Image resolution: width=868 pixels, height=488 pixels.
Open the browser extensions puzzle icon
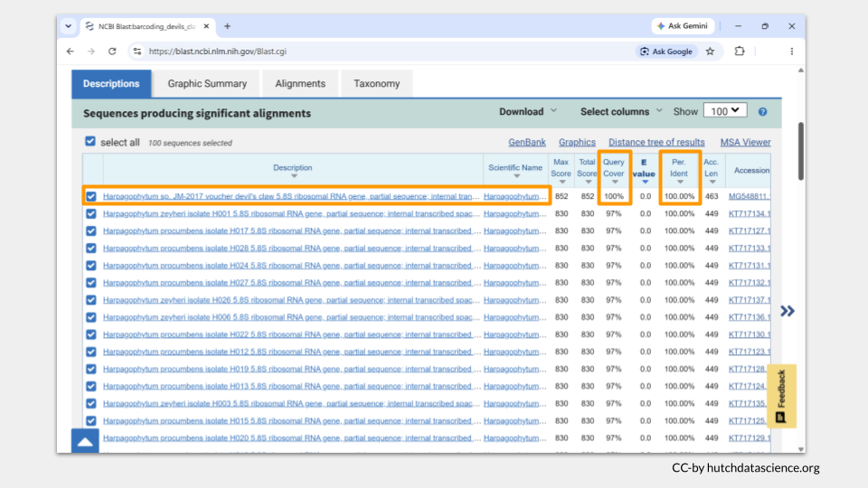pos(740,52)
